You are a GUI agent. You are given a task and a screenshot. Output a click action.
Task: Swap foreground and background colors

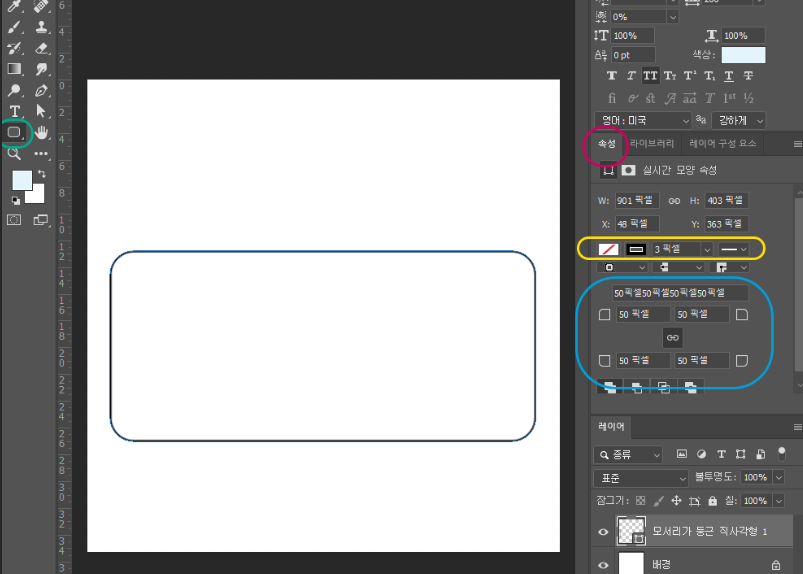click(x=41, y=174)
